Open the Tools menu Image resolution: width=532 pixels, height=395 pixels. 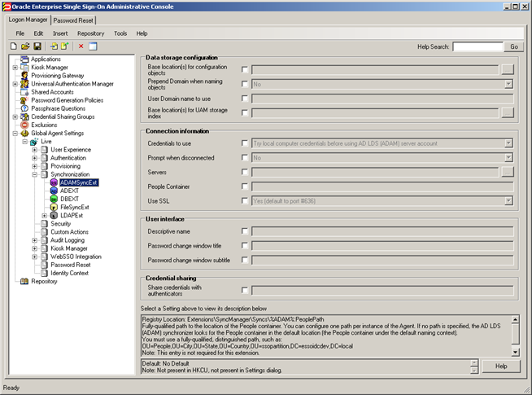tap(120, 33)
